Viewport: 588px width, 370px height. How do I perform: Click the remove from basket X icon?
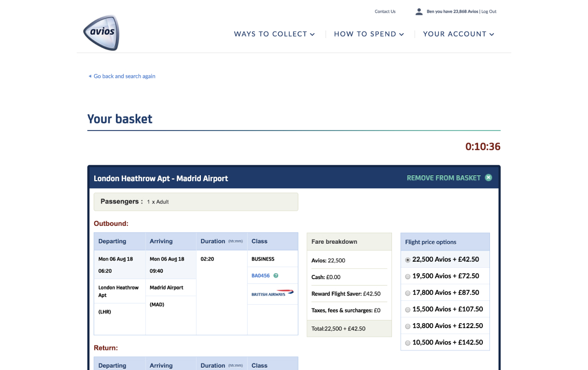[x=488, y=178]
